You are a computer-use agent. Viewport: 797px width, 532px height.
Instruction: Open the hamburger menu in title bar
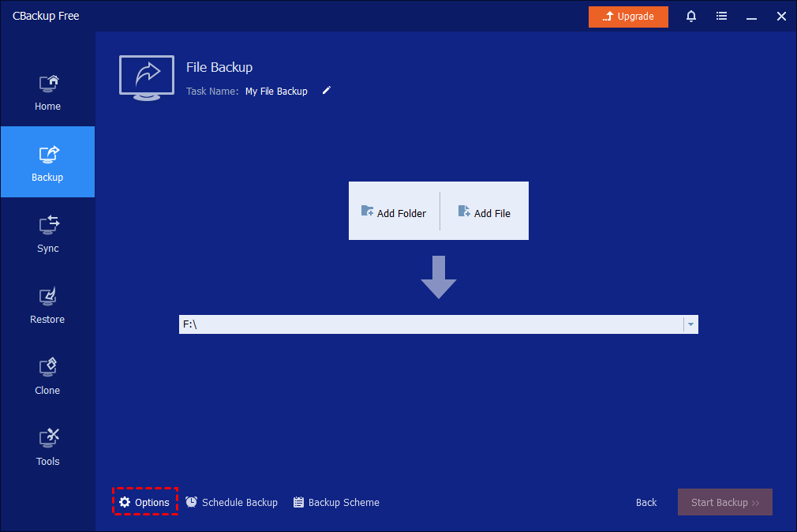[x=721, y=17]
